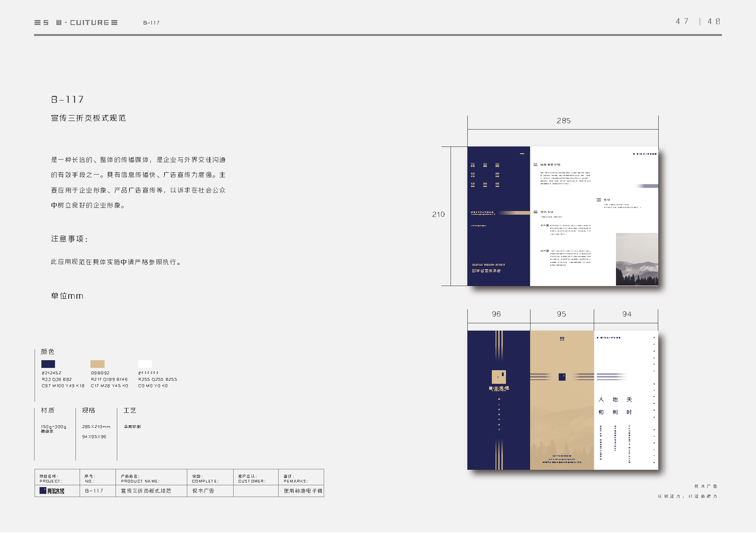The image size is (756, 533).
Task: Click the tan middle panel of the outside-cover mockup
Action: click(562, 400)
